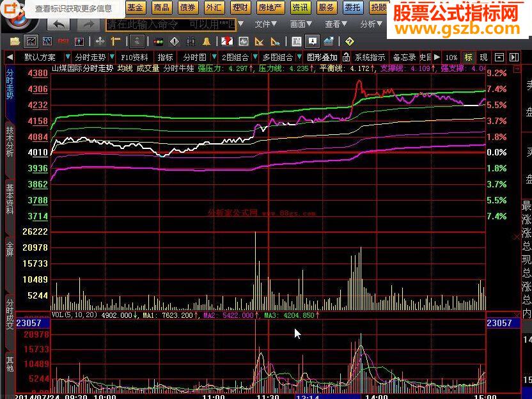Switch to 备忘录 tab
Screen dimensions: 532x399
click(404, 57)
